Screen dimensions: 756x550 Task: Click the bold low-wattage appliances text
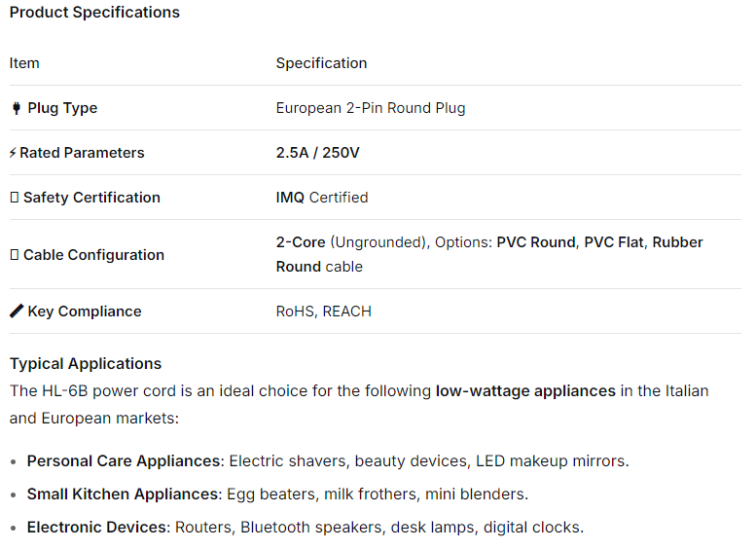(525, 391)
